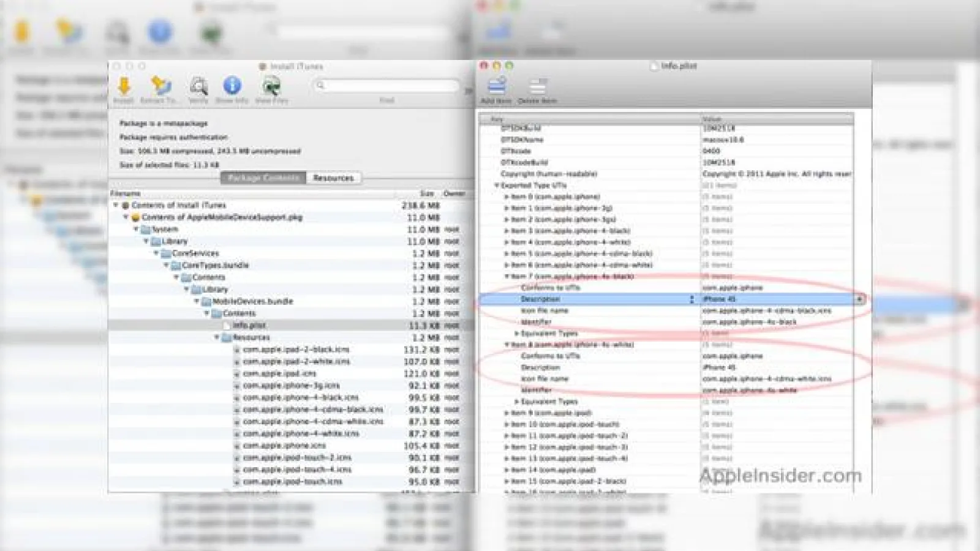Image resolution: width=980 pixels, height=551 pixels.
Task: Click the Delete Item toolbar icon
Action: click(x=537, y=86)
